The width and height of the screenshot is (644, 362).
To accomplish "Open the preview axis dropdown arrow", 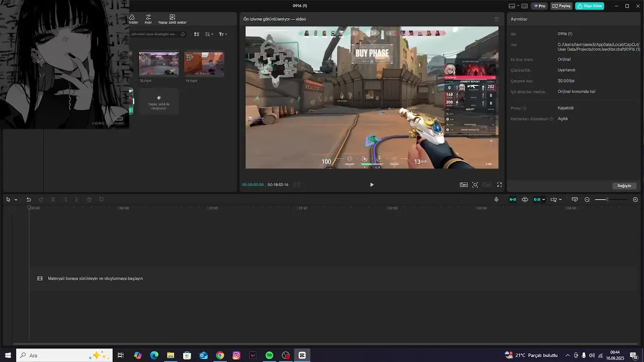I will coord(560,200).
